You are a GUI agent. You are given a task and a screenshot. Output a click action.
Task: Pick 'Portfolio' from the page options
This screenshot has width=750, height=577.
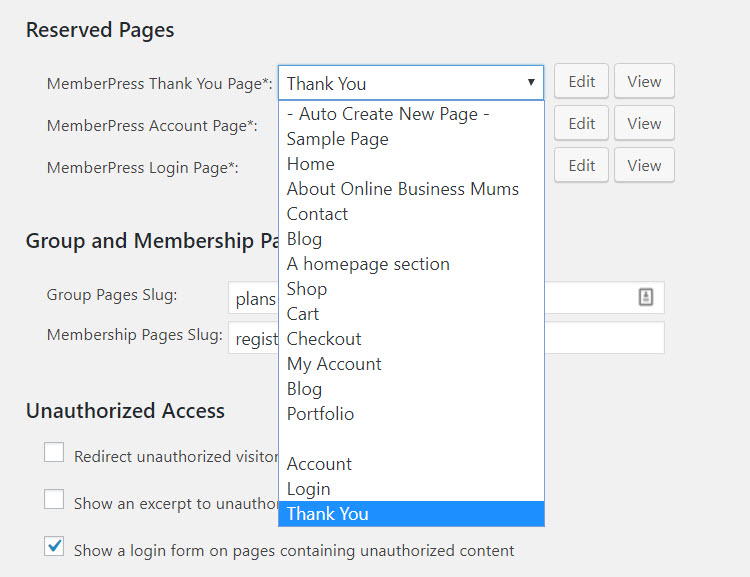point(320,414)
